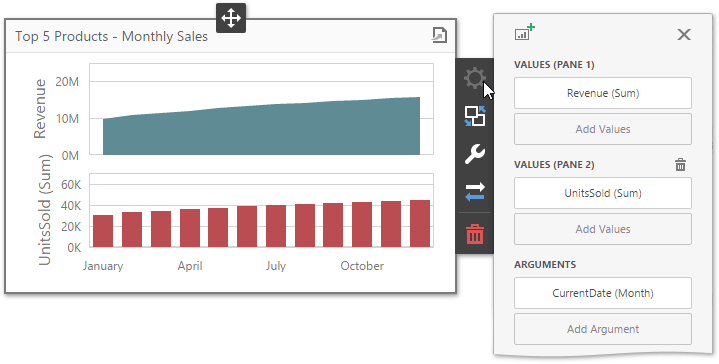The width and height of the screenshot is (719, 364).
Task: Click the ARGUMENTS heading
Action: coord(545,265)
